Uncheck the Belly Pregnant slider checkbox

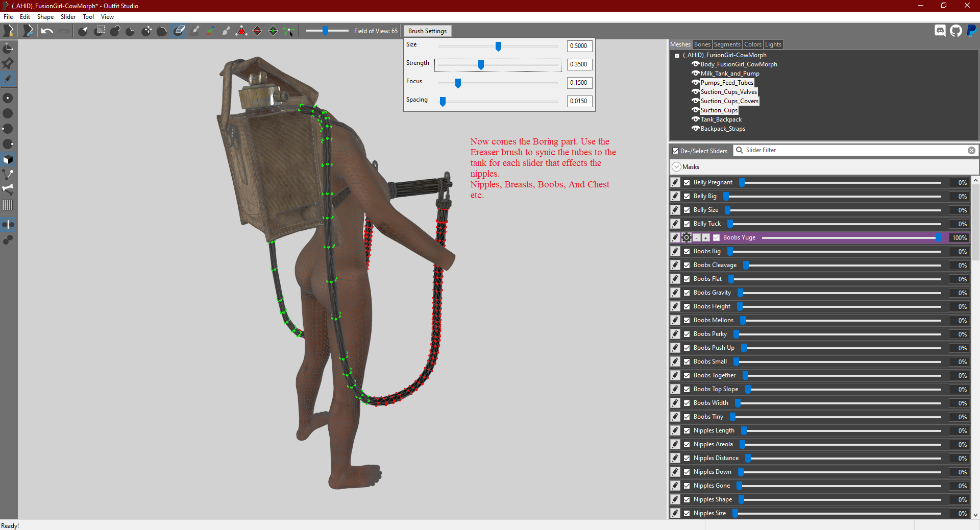[x=687, y=182]
